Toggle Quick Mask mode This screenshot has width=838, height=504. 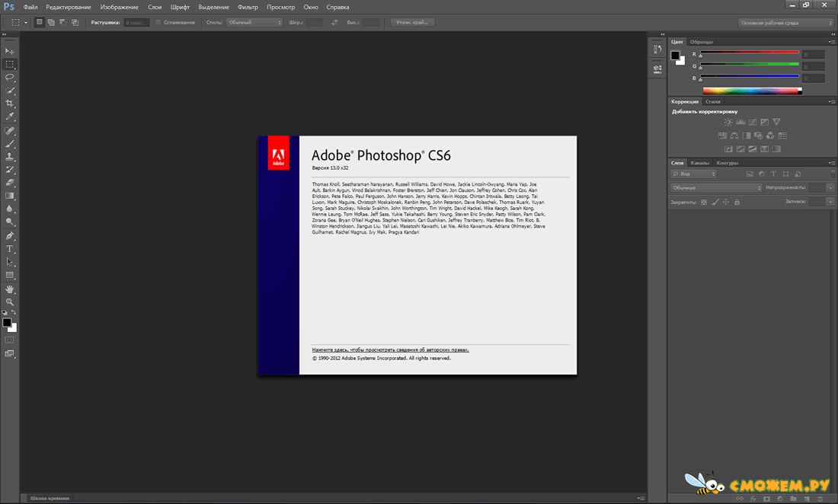pos(10,340)
